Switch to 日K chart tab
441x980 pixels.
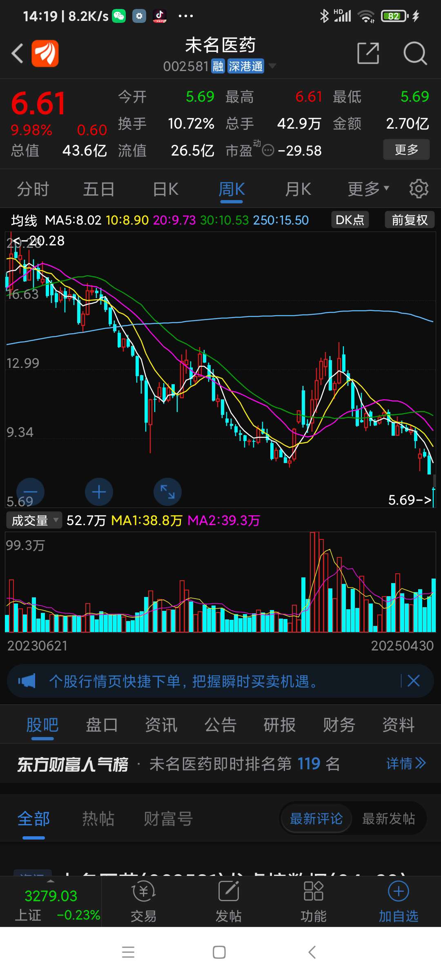click(165, 189)
